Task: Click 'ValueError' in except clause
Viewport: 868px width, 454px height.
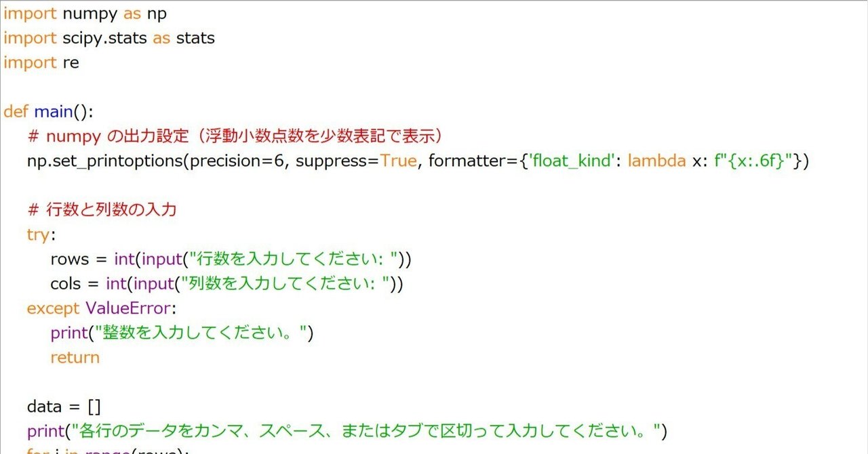Action: click(127, 308)
